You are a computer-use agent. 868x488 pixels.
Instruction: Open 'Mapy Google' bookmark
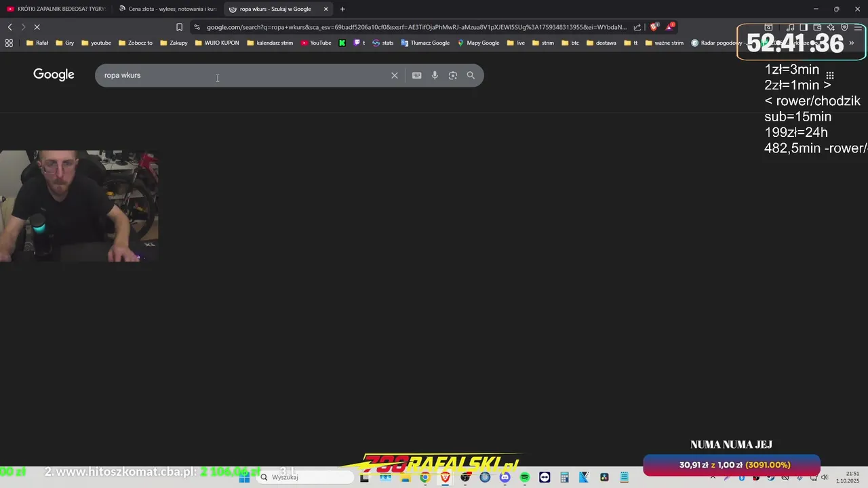pos(478,43)
